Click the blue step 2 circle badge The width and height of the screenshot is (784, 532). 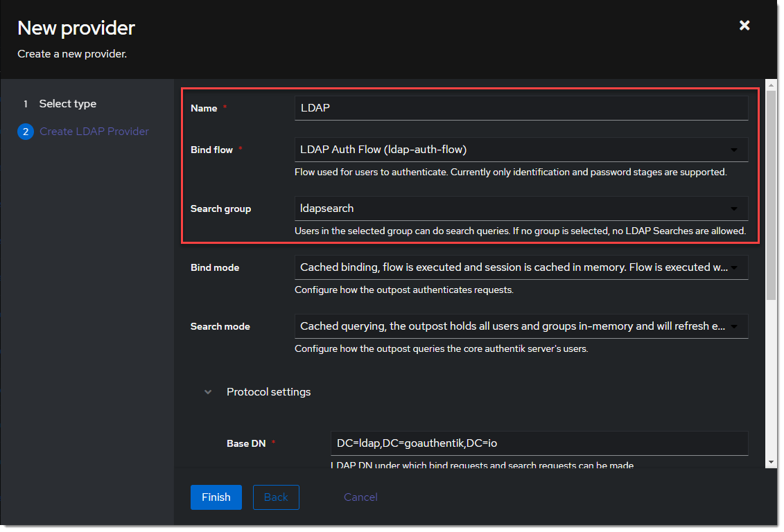coord(26,132)
